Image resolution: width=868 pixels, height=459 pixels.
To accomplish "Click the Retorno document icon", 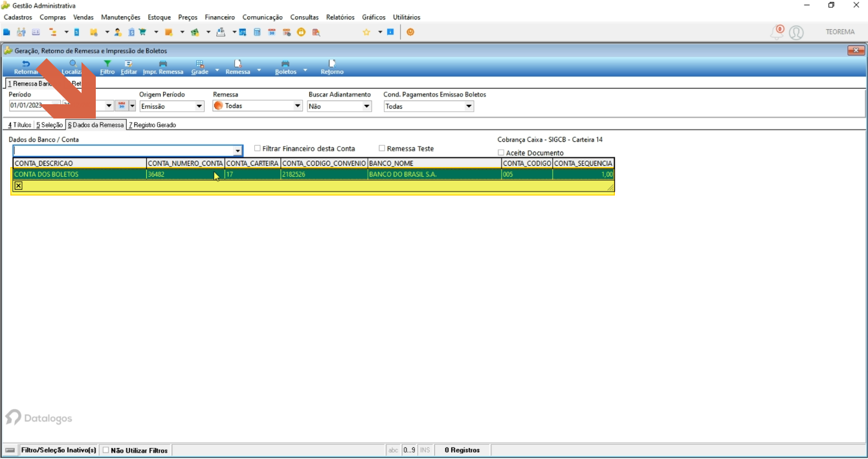I will pyautogui.click(x=332, y=64).
